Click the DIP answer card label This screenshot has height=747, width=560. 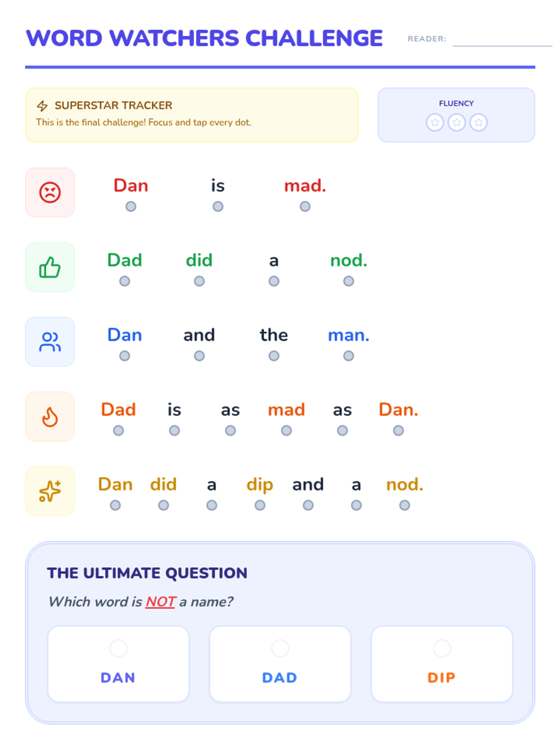[441, 677]
